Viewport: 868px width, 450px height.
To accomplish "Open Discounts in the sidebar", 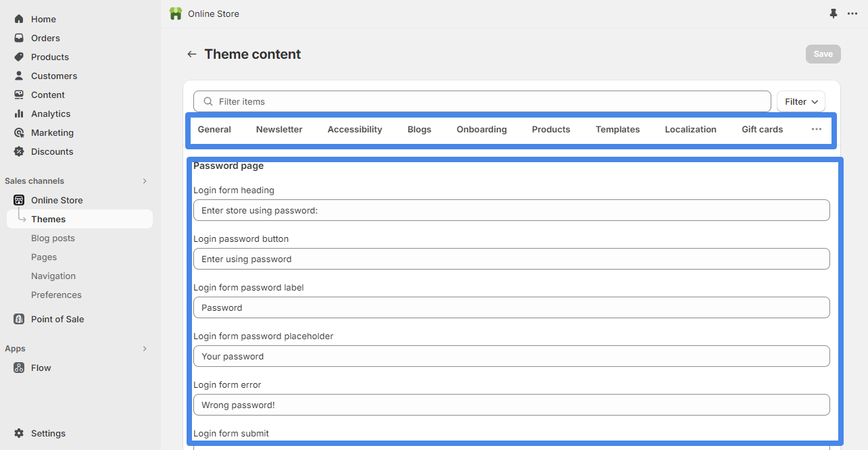I will pyautogui.click(x=52, y=151).
